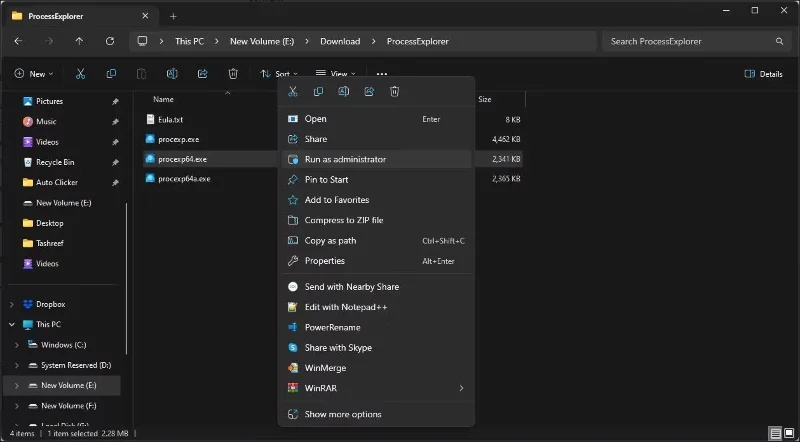Go forward with the right arrow
Viewport: 800px width, 442px height.
pyautogui.click(x=49, y=41)
